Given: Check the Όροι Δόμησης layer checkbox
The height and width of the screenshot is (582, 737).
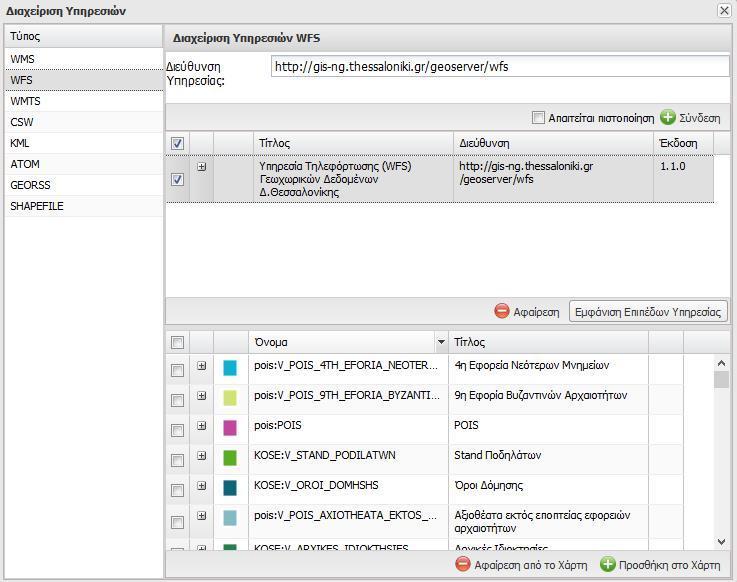Looking at the screenshot, I should click(x=177, y=490).
